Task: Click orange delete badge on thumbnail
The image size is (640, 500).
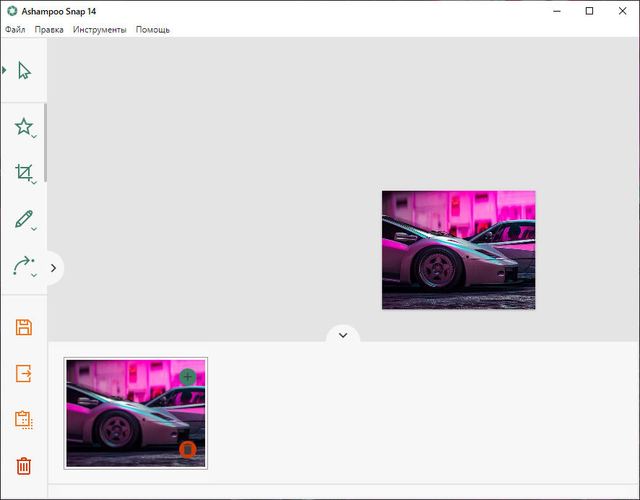Action: 187,450
